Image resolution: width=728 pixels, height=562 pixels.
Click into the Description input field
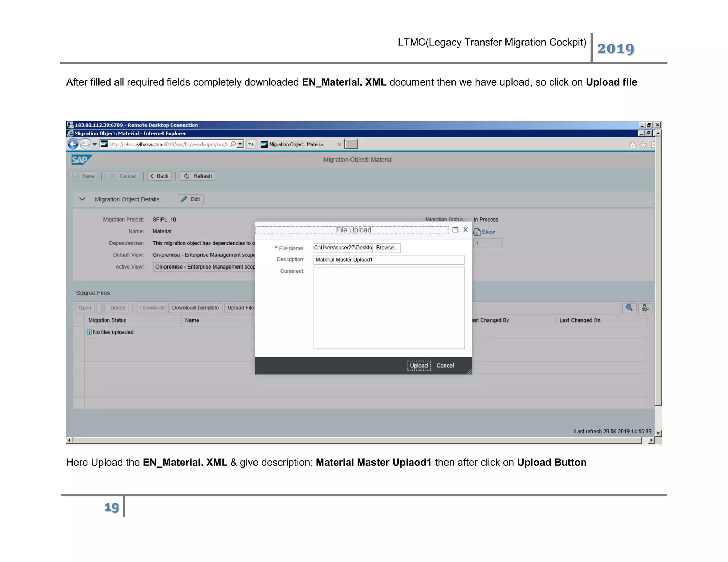click(389, 260)
